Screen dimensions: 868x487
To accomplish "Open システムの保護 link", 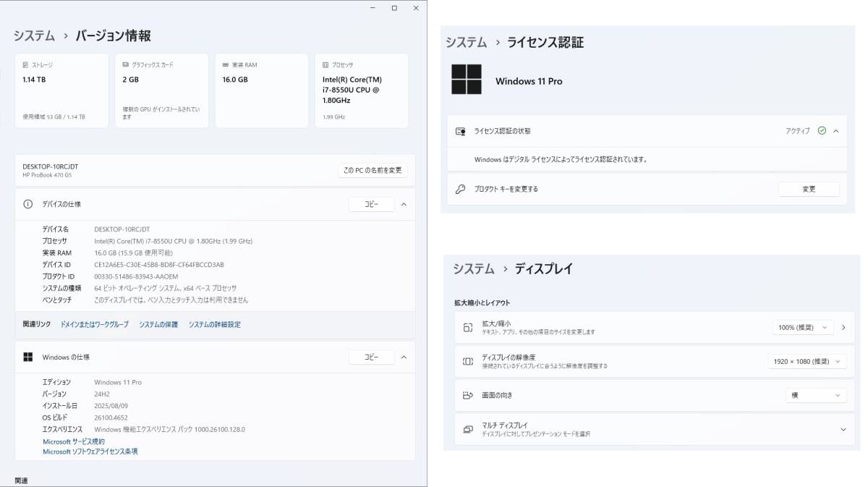I will click(158, 324).
